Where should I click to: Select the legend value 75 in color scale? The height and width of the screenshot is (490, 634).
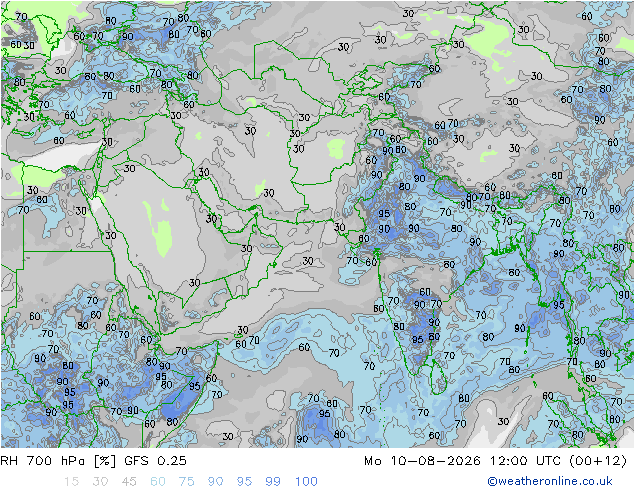click(186, 482)
